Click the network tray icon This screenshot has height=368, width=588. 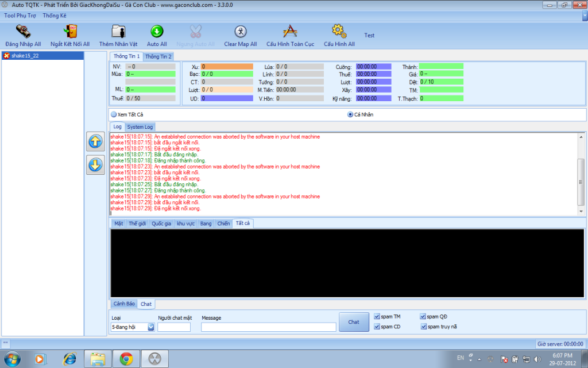click(527, 359)
